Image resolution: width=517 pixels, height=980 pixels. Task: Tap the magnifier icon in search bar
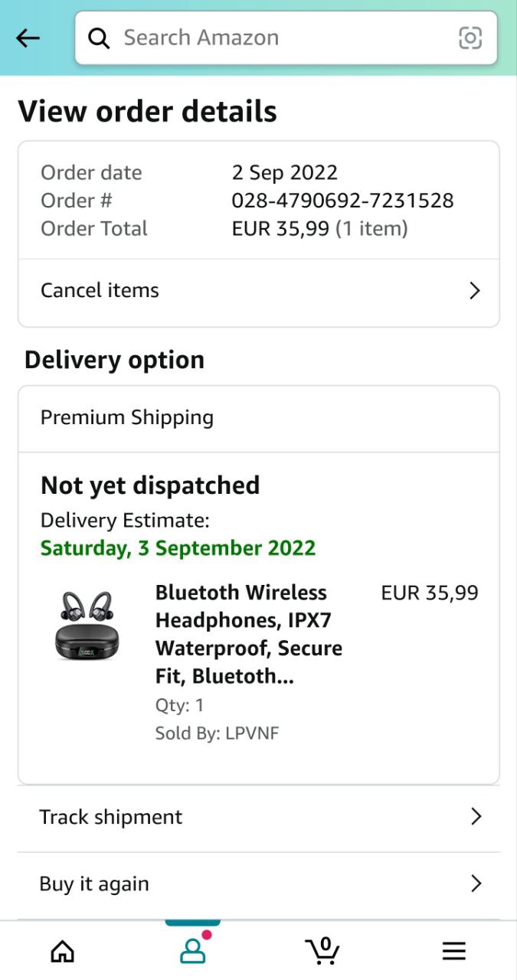coord(99,38)
